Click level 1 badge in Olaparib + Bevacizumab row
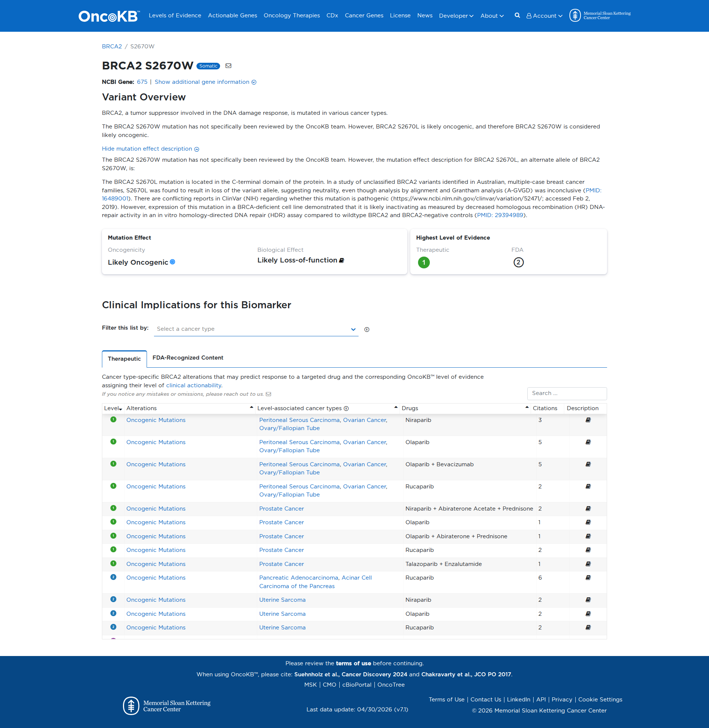This screenshot has height=728, width=709. pyautogui.click(x=114, y=464)
